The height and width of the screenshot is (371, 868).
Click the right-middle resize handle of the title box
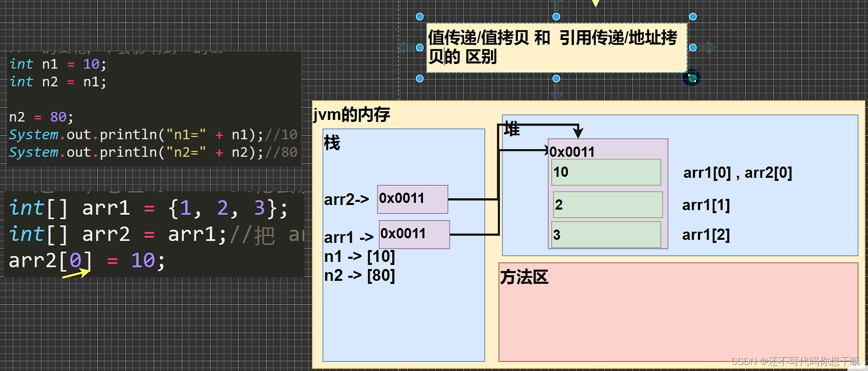[x=693, y=48]
